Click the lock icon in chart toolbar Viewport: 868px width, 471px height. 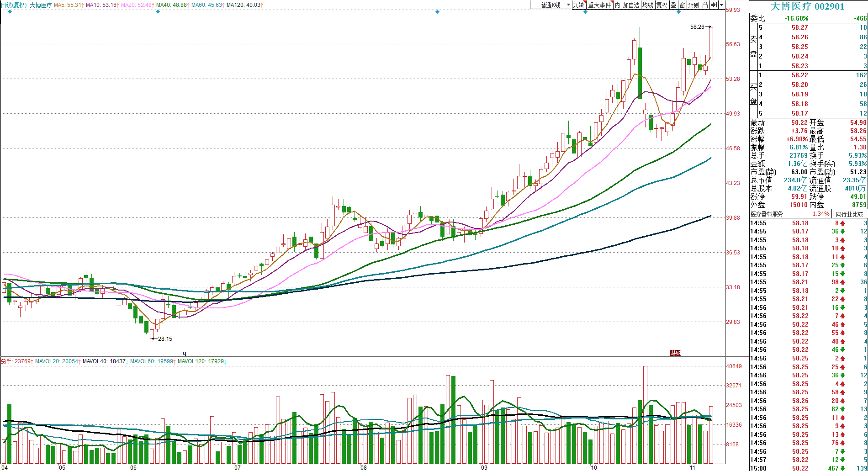pos(705,5)
